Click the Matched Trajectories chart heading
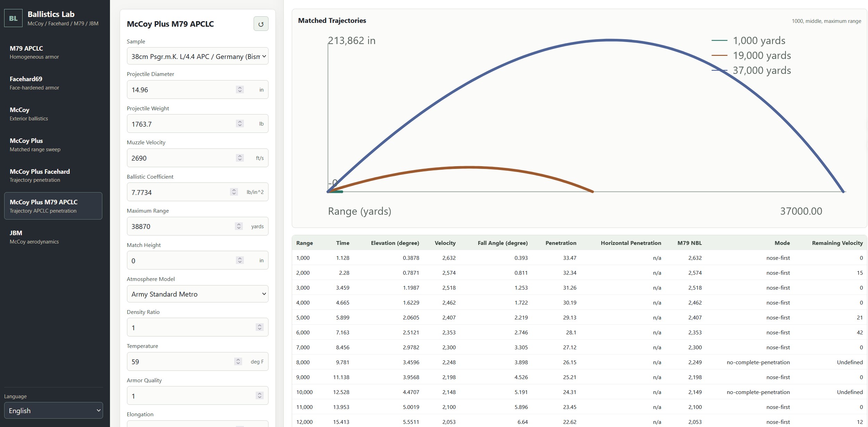Image resolution: width=868 pixels, height=427 pixels. pos(332,21)
